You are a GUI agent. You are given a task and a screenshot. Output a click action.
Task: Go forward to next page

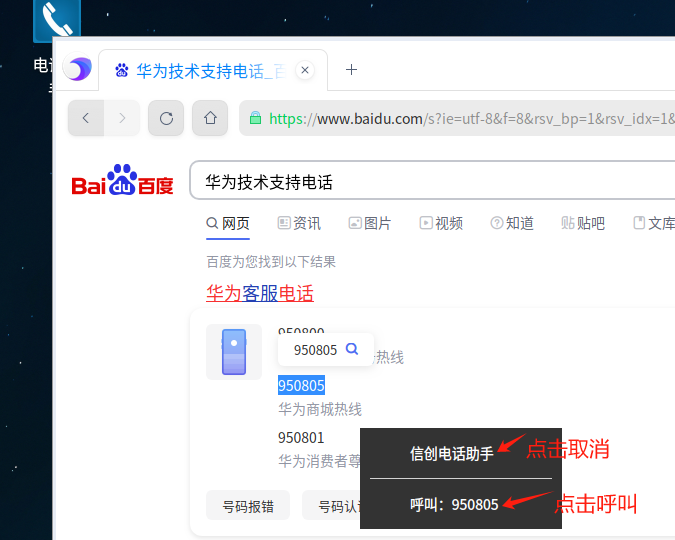tap(122, 118)
